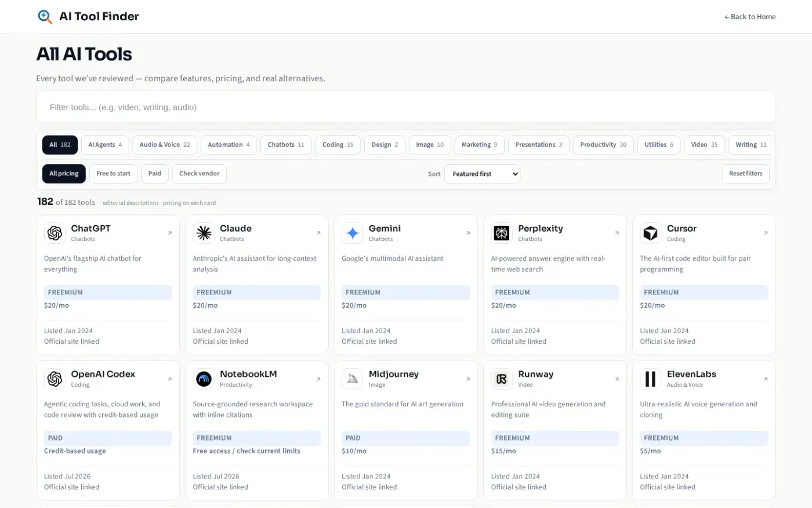Image resolution: width=812 pixels, height=508 pixels.
Task: Go Back to Home link
Action: [750, 17]
